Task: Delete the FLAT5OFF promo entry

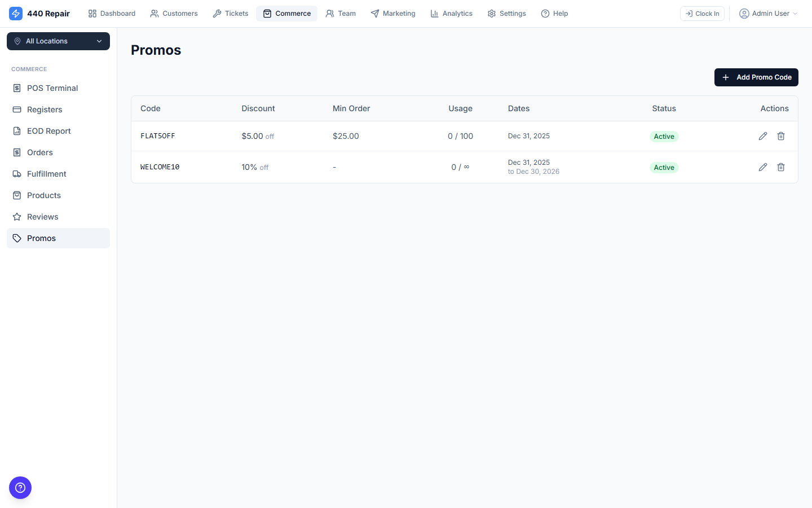Action: tap(781, 136)
